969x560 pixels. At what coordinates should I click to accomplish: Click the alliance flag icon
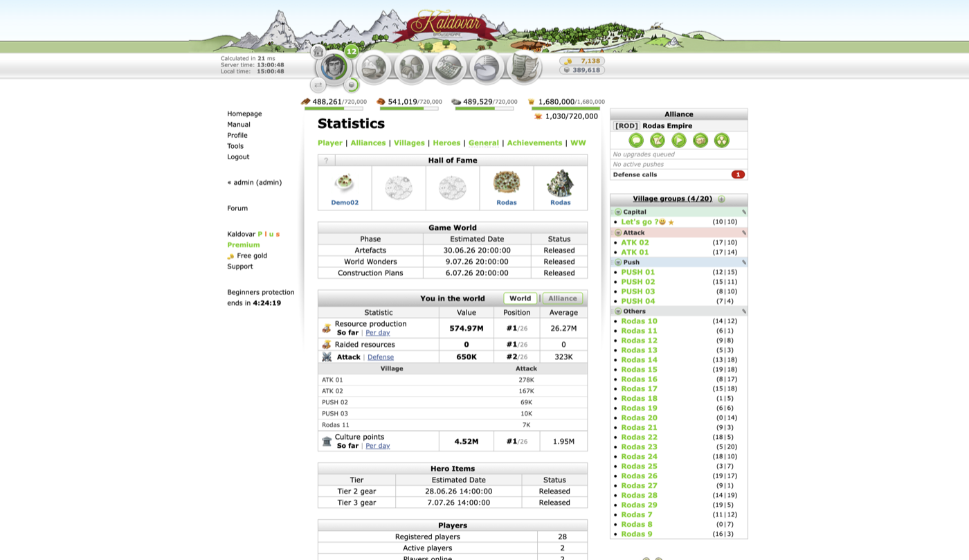click(679, 141)
